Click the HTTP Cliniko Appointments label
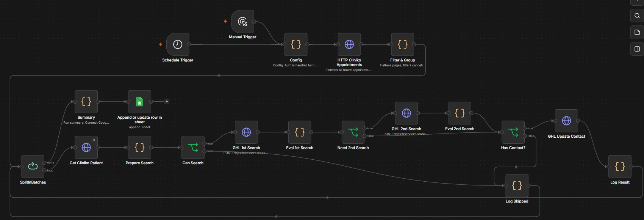 (349, 62)
